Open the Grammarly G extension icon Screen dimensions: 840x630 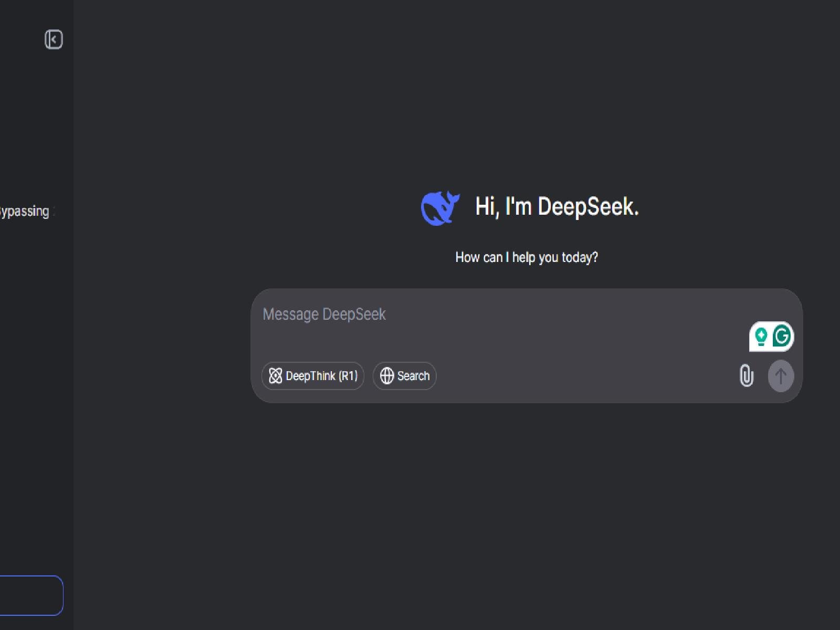pyautogui.click(x=782, y=336)
